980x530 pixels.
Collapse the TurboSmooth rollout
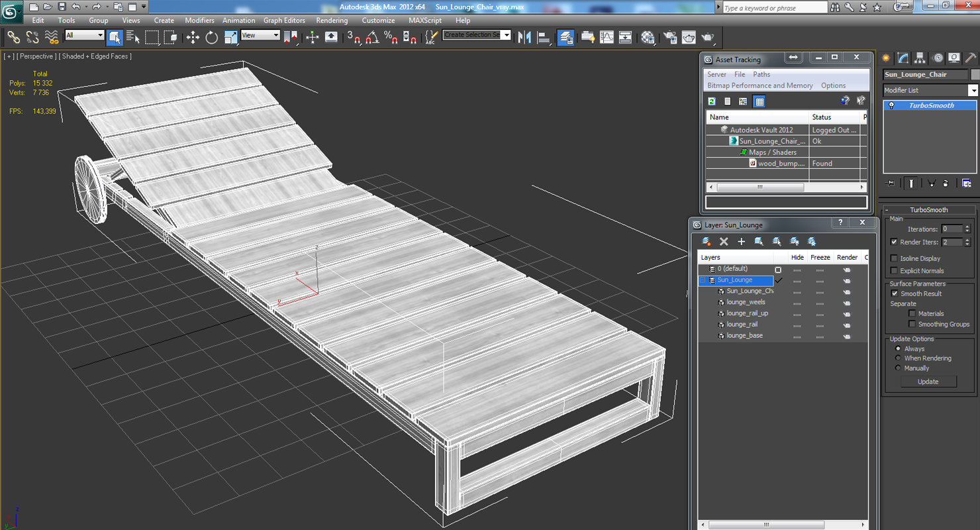point(928,210)
